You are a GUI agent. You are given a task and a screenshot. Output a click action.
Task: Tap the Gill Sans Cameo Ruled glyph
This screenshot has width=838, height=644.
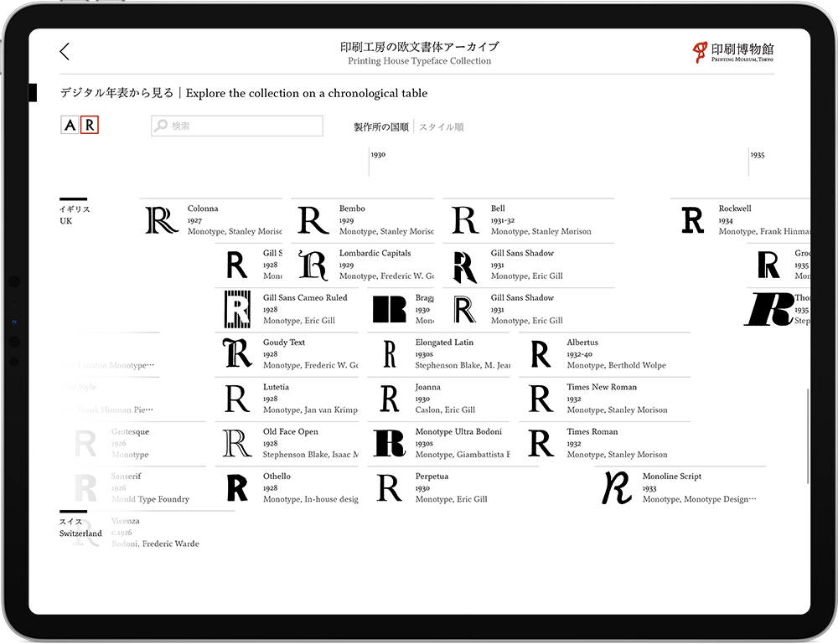pos(237,309)
